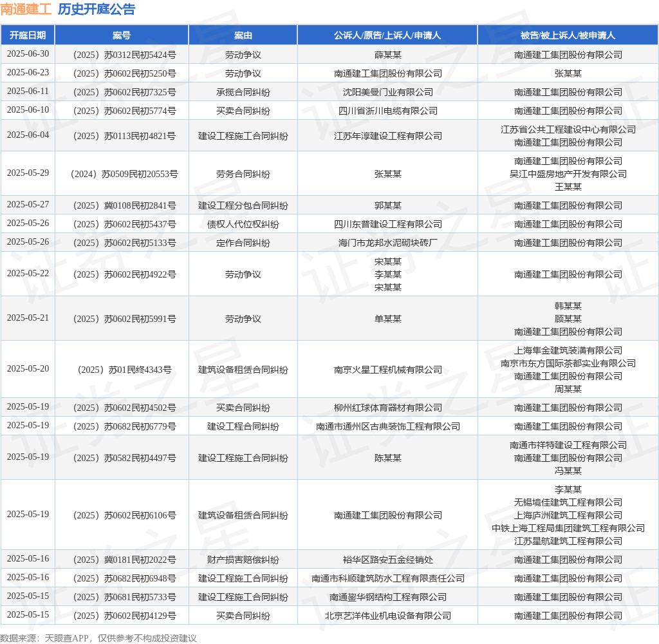Click plaintiff 海门市龙邦水泥砌块砖厂
Image resolution: width=659 pixels, height=644 pixels.
pos(387,243)
